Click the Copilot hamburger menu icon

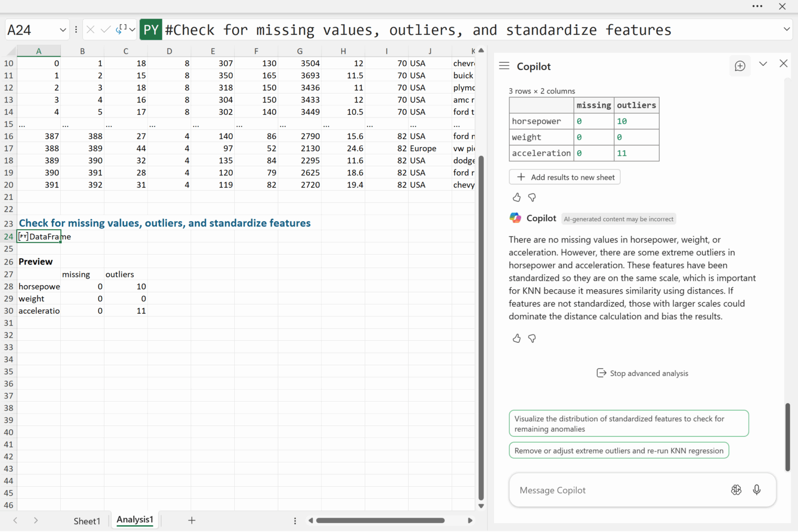click(504, 66)
